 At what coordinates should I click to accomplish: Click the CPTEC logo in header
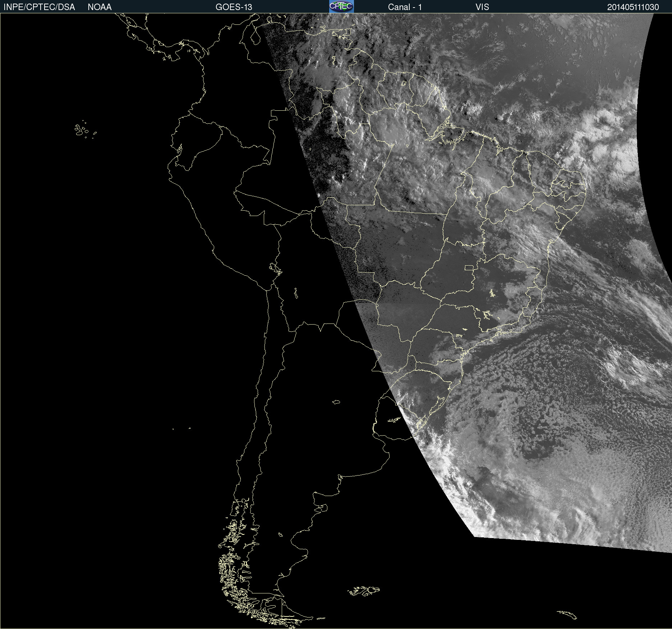click(x=341, y=6)
